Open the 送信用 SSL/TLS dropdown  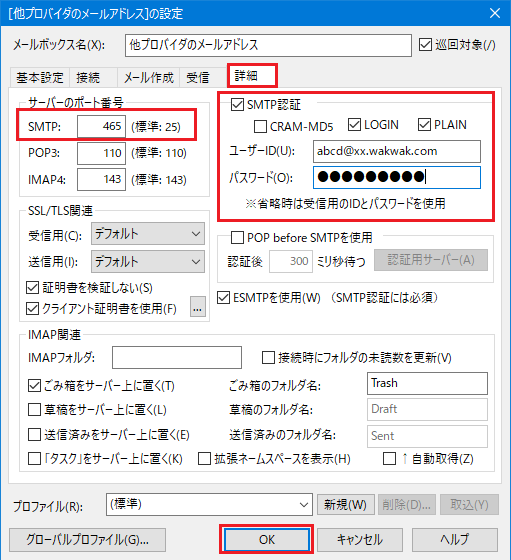[x=148, y=262]
